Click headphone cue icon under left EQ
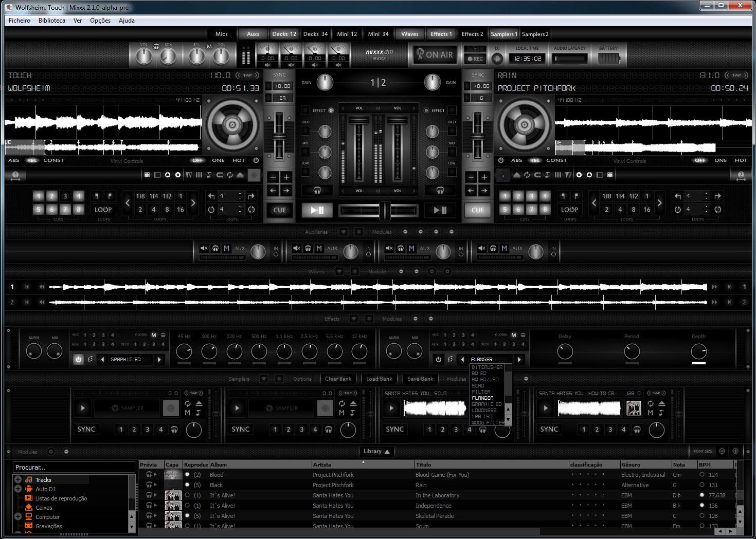The height and width of the screenshot is (539, 756). tap(317, 190)
